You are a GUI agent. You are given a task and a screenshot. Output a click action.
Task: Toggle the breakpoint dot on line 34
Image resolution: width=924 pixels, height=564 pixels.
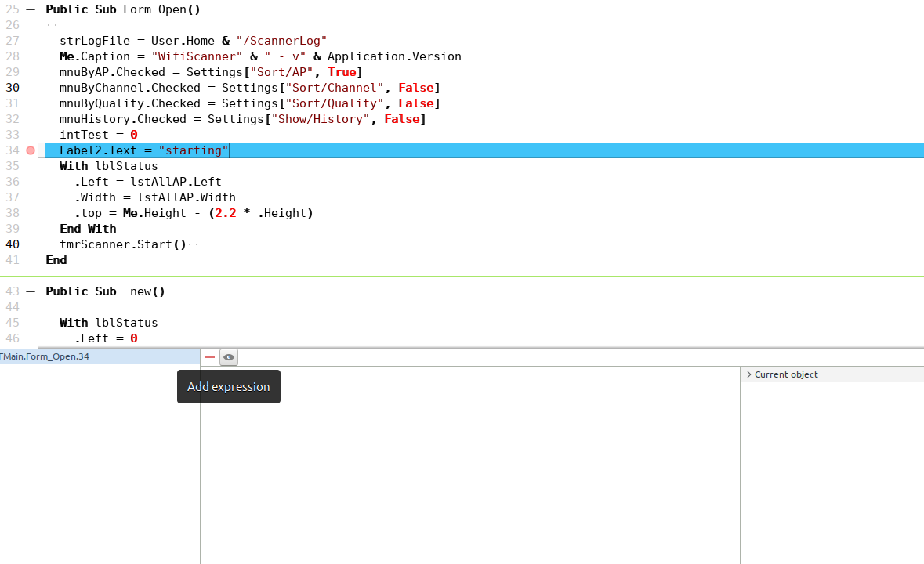tap(31, 150)
